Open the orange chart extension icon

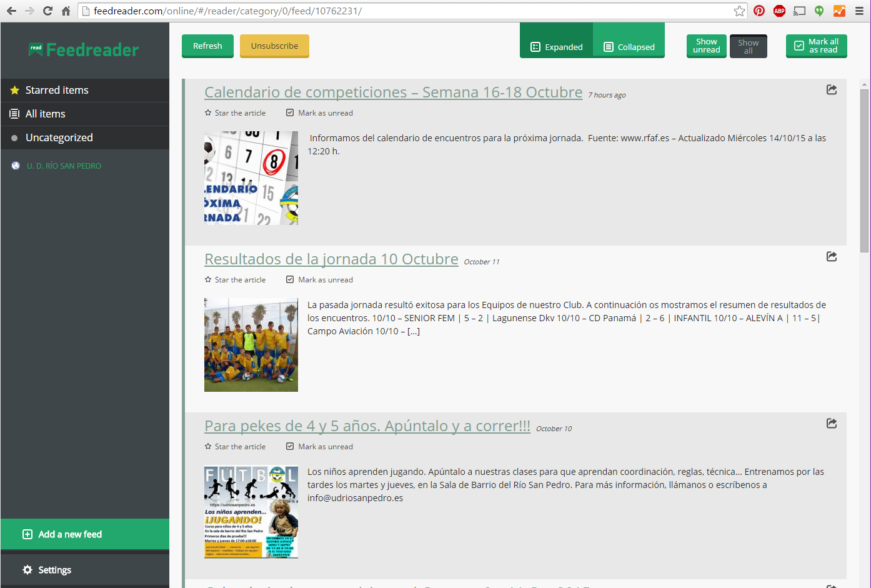tap(839, 11)
